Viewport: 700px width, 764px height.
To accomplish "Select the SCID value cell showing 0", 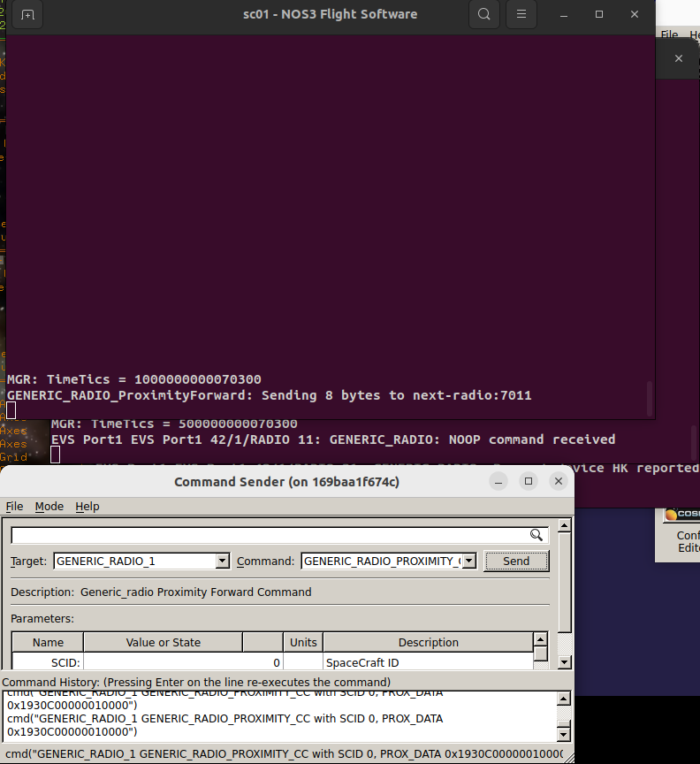I will (x=183, y=662).
